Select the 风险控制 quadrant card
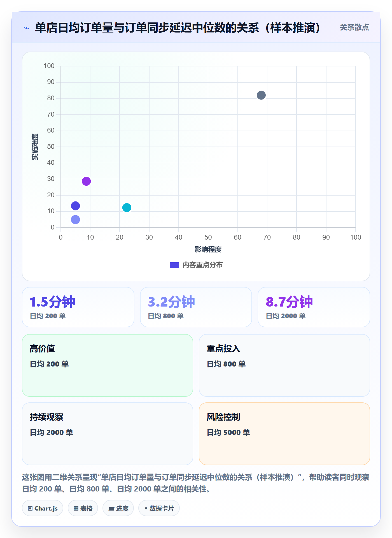 284,434
